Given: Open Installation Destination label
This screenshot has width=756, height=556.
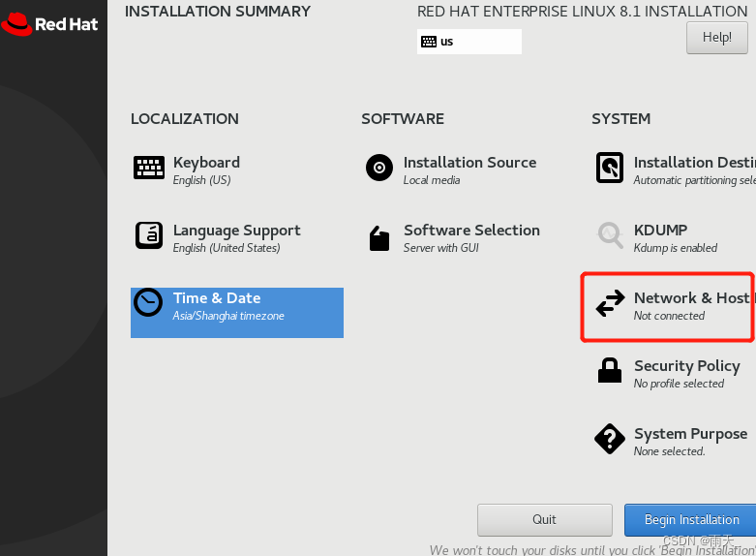Looking at the screenshot, I should click(x=695, y=163).
